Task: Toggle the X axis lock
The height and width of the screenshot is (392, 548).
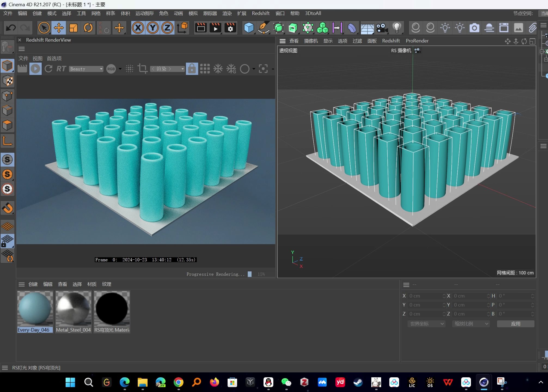Action: [x=138, y=27]
